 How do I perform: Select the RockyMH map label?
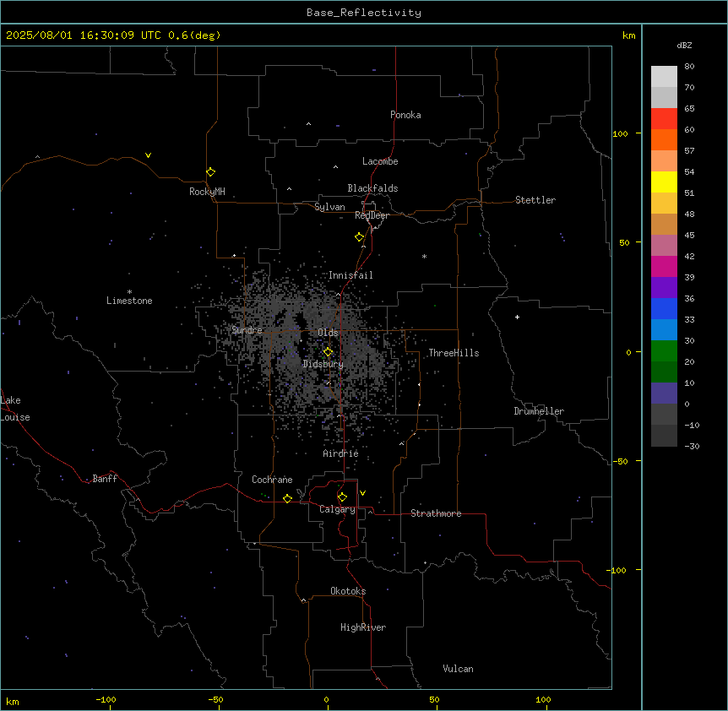[x=207, y=192]
